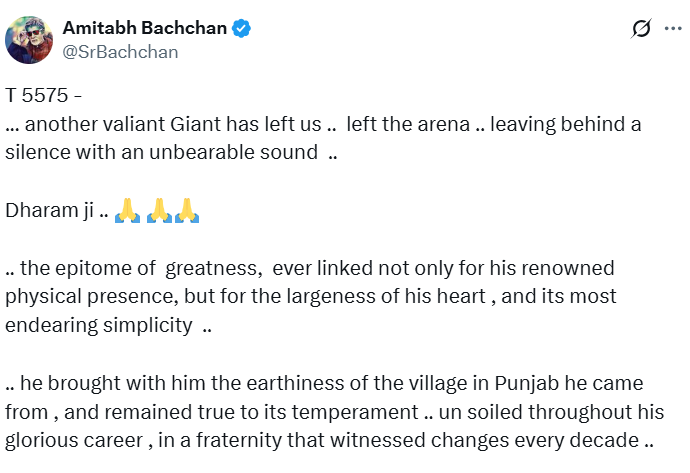The height and width of the screenshot is (473, 690).
Task: Open the @SrBachchan handle link
Action: (120, 51)
